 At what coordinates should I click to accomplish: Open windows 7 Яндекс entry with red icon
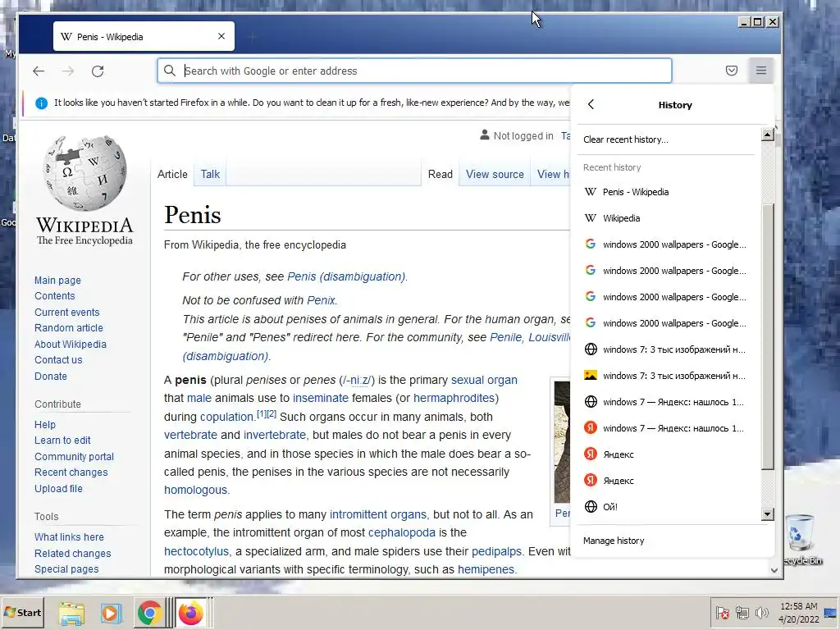(668, 428)
